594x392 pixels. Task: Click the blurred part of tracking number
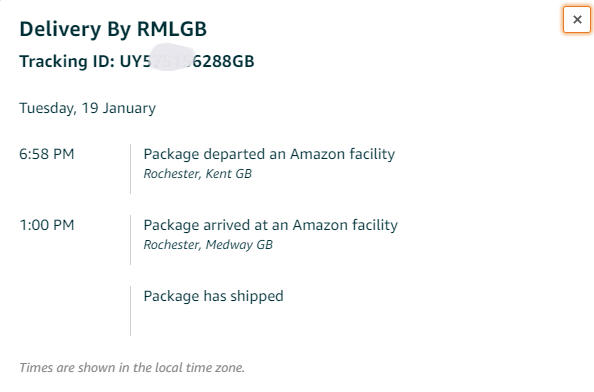coord(170,58)
